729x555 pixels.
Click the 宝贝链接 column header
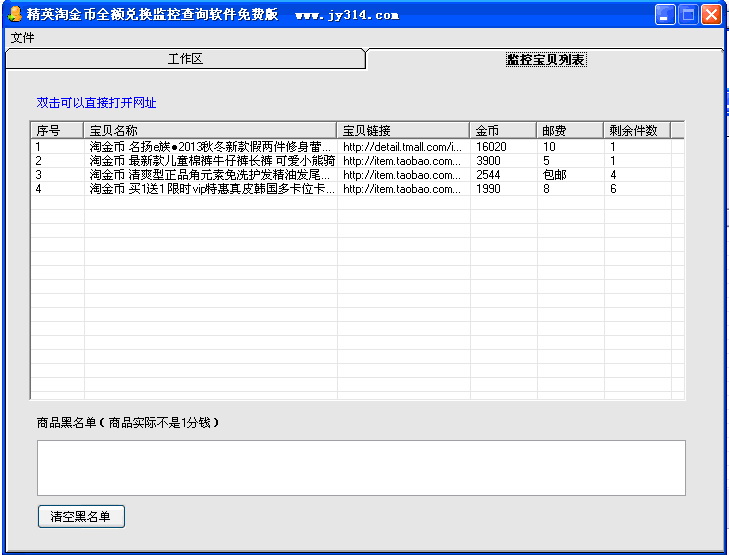coord(403,130)
